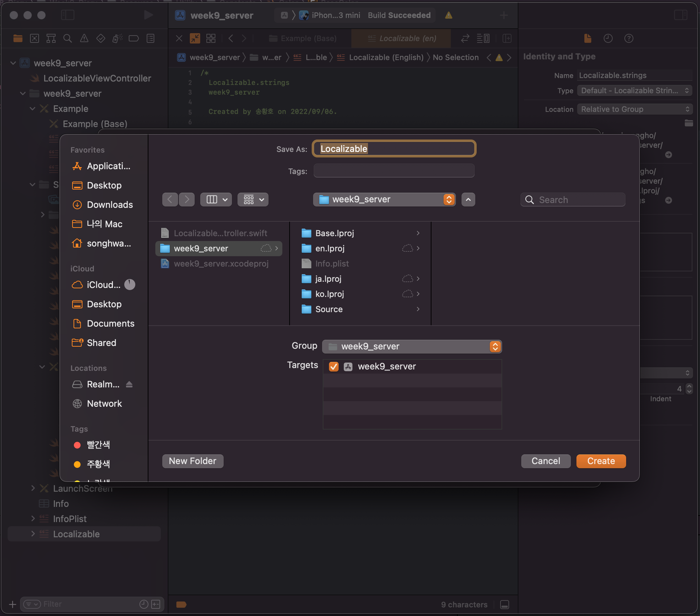The width and height of the screenshot is (700, 616).
Task: Select Downloads in Favorites sidebar
Action: [x=109, y=205]
